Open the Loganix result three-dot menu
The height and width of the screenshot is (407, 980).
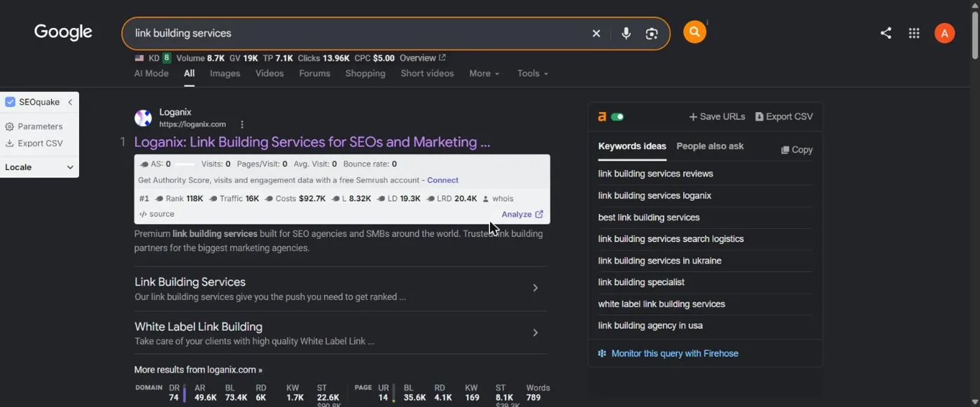tap(242, 124)
